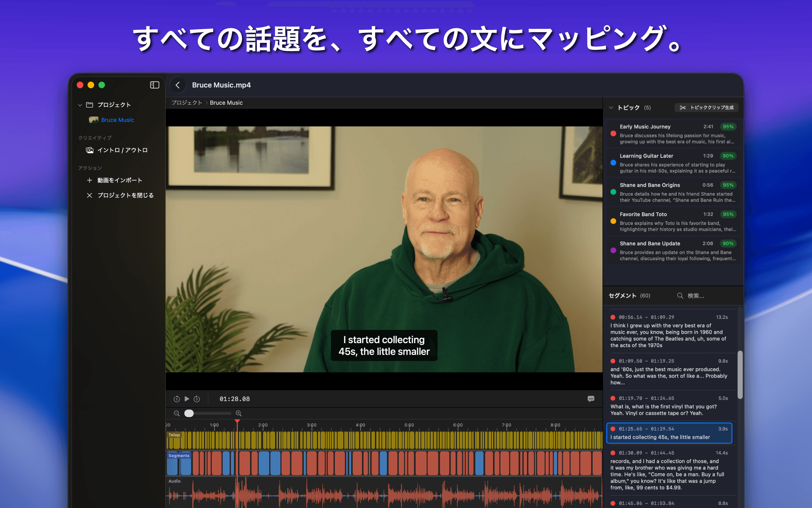Screen dimensions: 812x508
Task: Click the Segments track label
Action: coord(179,456)
